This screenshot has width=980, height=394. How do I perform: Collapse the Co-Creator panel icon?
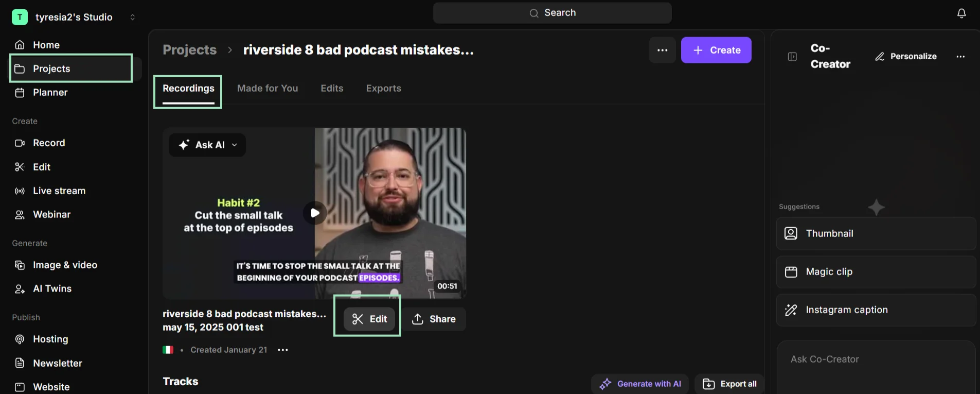[792, 57]
